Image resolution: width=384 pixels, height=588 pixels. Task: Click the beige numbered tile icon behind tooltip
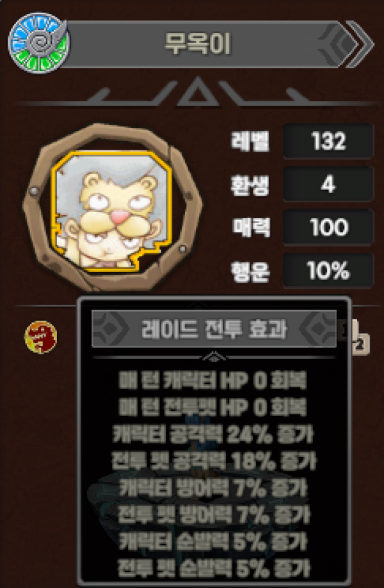point(360,337)
